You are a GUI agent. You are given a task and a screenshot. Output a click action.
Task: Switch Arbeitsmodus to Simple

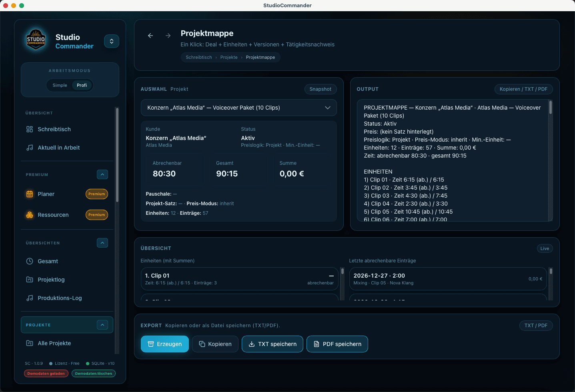(x=60, y=85)
